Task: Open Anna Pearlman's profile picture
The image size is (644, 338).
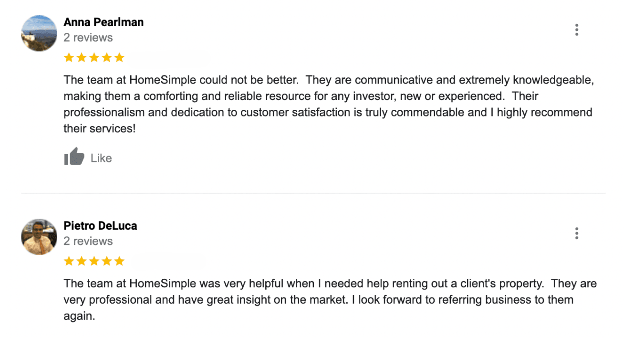Action: click(39, 33)
